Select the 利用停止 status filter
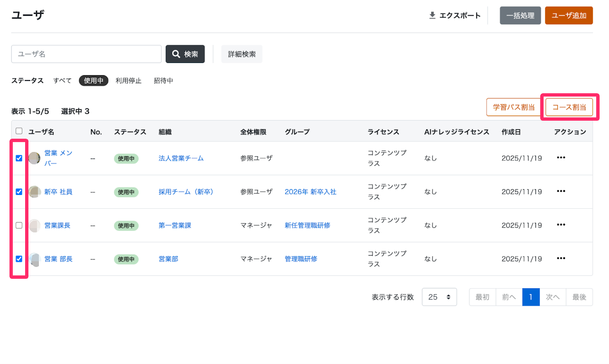Screen dimensions: 609x364 pos(128,80)
